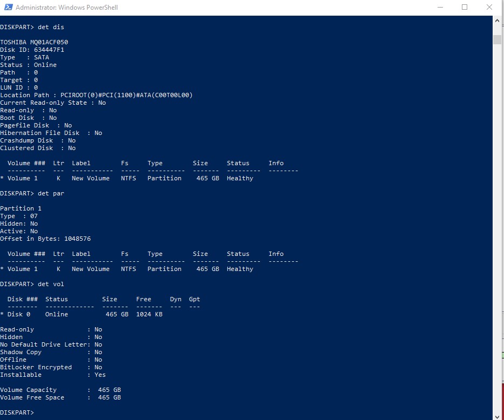The image size is (504, 420).
Task: Click the Location Path PCIROOT value
Action: (x=126, y=95)
